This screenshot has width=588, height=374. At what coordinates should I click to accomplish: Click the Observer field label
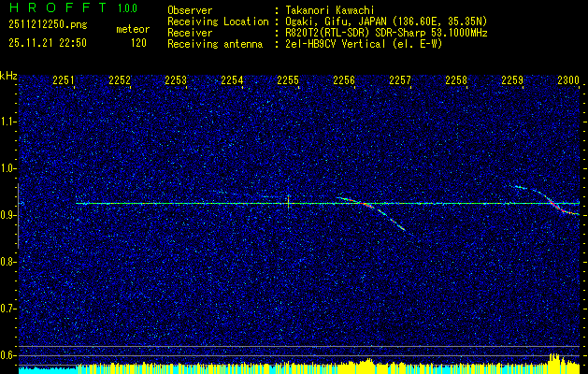(x=190, y=10)
